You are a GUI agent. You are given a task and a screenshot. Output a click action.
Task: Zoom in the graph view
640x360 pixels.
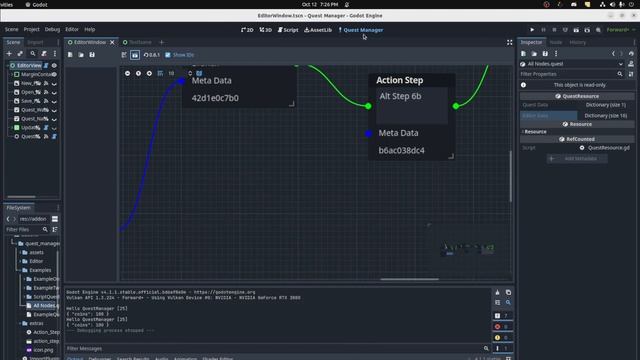[149, 73]
